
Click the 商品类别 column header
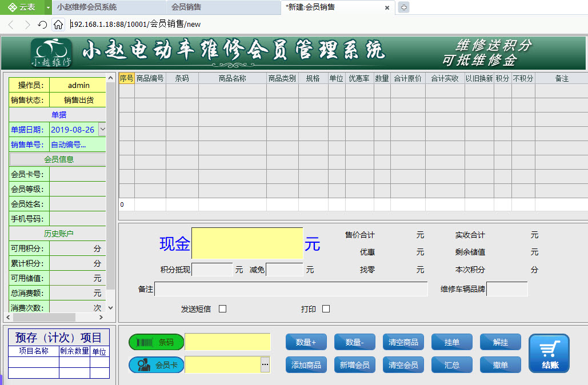282,78
